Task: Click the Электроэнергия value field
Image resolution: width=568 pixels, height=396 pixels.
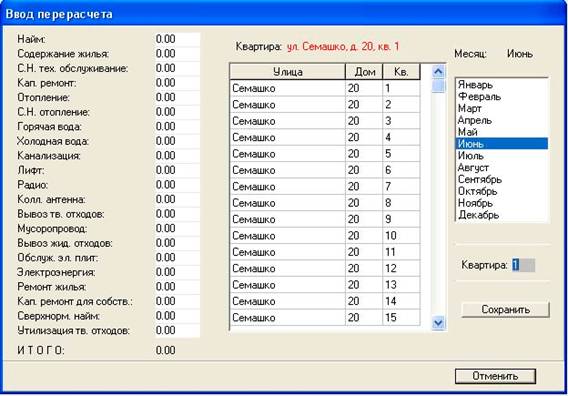Action: tap(177, 272)
